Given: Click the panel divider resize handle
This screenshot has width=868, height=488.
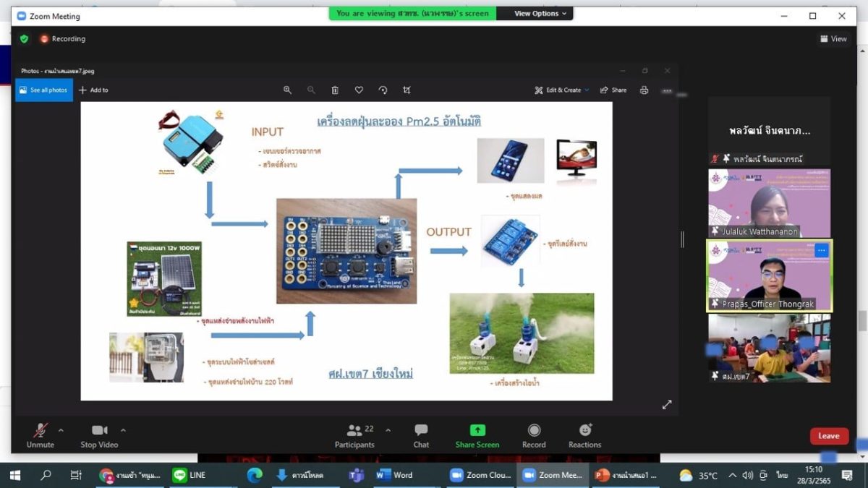Looking at the screenshot, I should tap(682, 239).
